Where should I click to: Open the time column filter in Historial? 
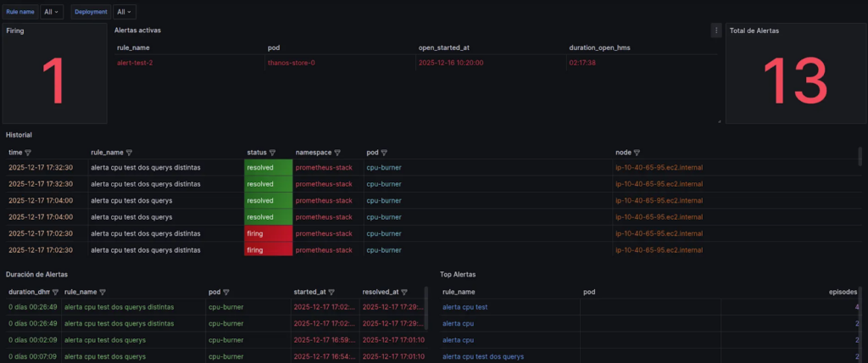point(28,153)
